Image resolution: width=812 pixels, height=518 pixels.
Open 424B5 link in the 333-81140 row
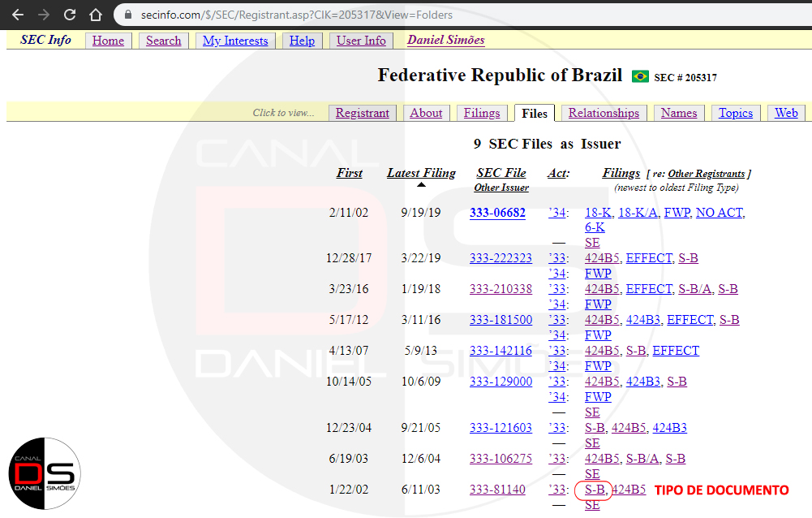(x=629, y=490)
